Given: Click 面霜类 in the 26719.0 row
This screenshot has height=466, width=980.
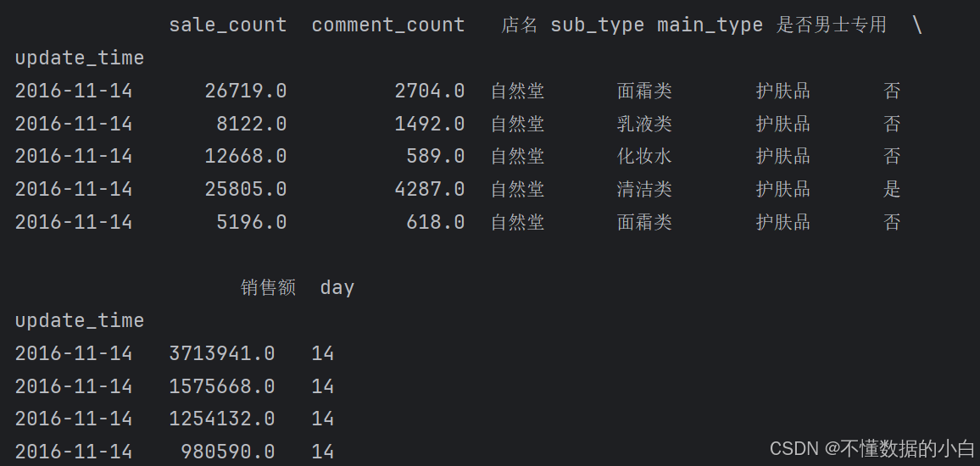Looking at the screenshot, I should click(x=644, y=92).
